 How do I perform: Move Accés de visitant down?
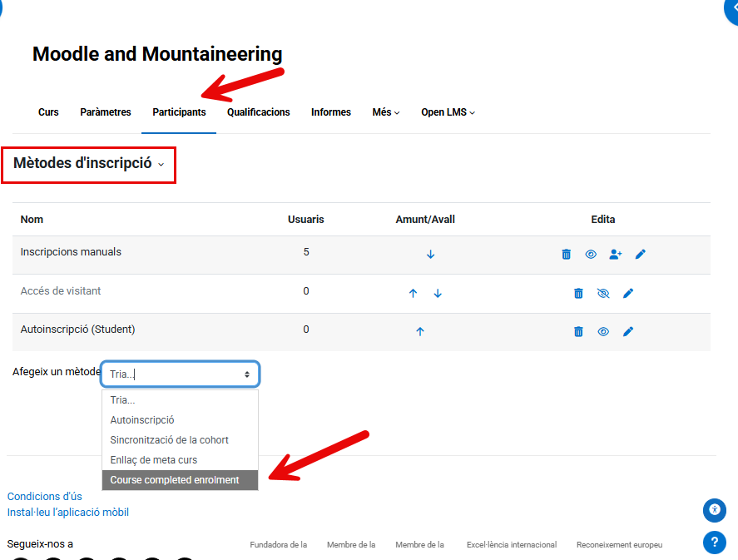click(438, 294)
